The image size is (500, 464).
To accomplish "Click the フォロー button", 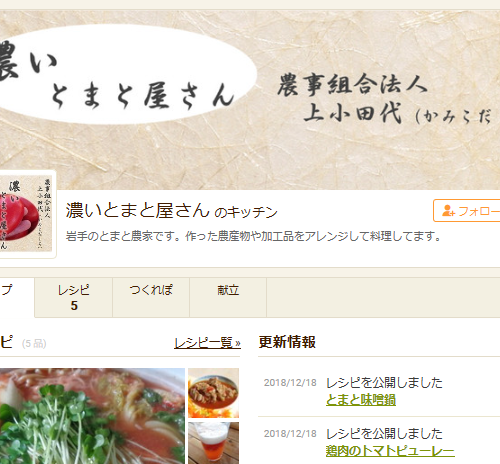I will [x=467, y=211].
